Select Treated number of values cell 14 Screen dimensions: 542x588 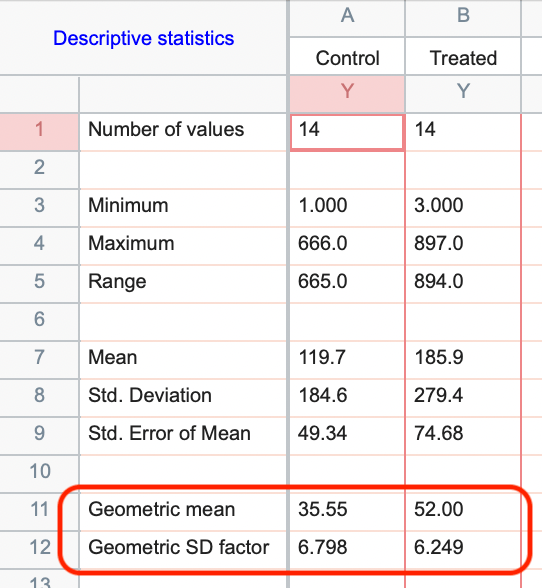463,132
